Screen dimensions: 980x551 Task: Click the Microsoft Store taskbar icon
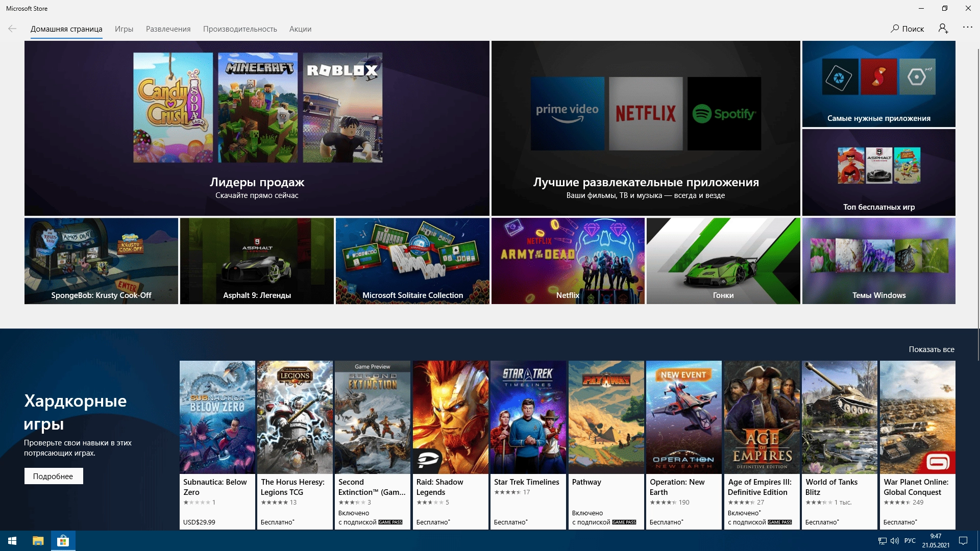[x=63, y=541]
